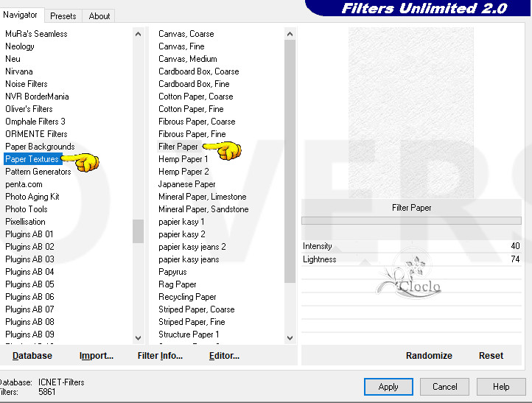Screen dimensions: 532x403
Task: Select MuRa's Seamless category
Action: (x=36, y=34)
